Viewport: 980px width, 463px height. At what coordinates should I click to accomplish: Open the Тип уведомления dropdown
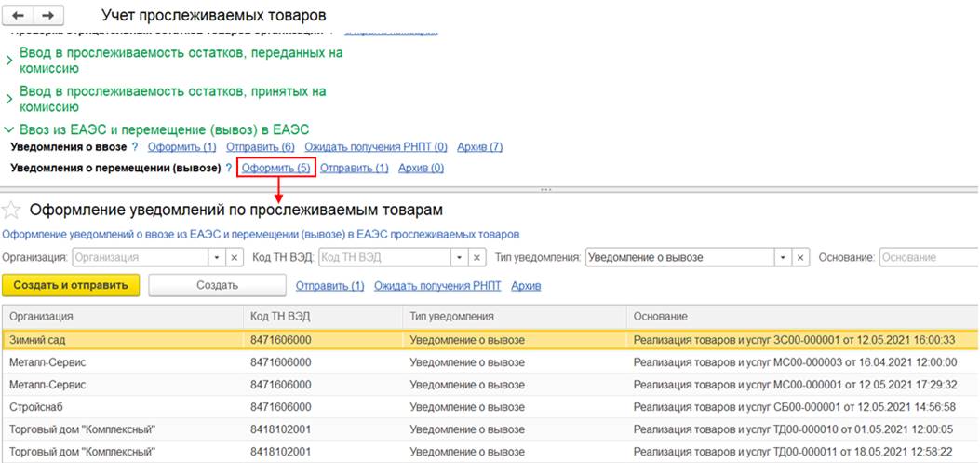(784, 257)
